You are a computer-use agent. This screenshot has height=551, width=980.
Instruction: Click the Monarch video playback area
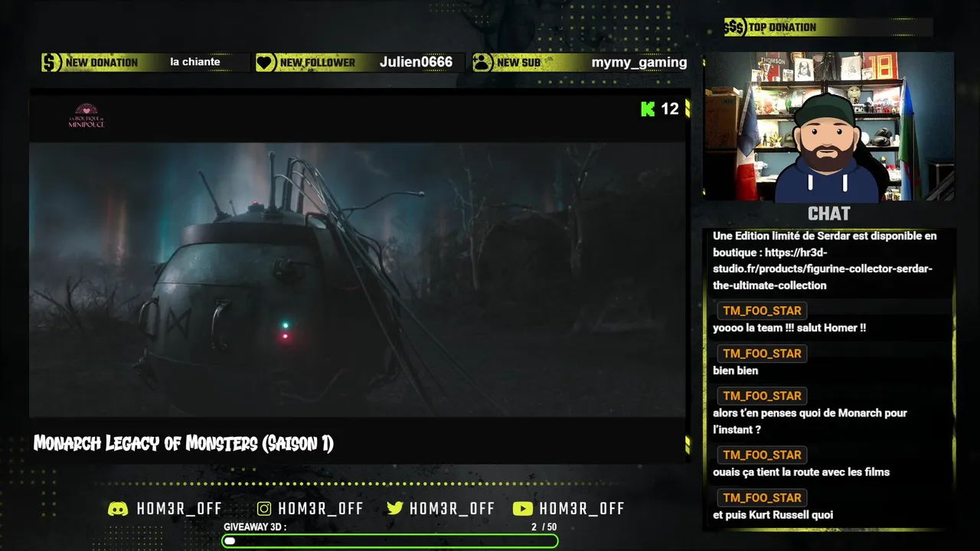tap(358, 279)
